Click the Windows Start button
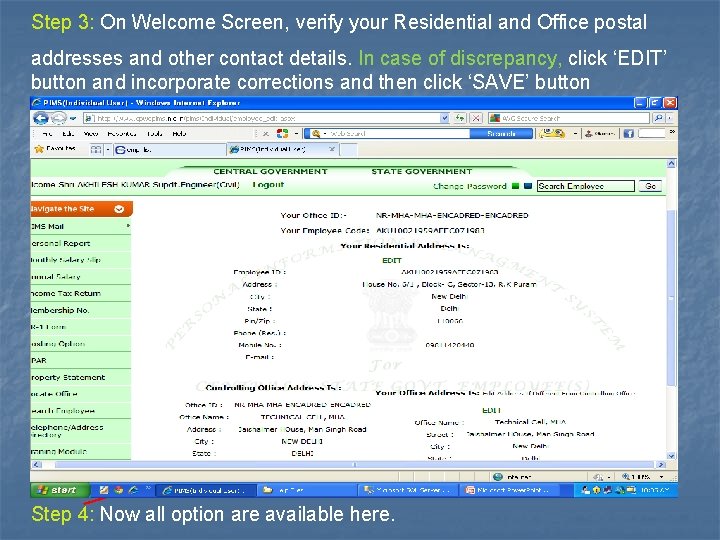Image resolution: width=720 pixels, height=540 pixels. tap(60, 490)
